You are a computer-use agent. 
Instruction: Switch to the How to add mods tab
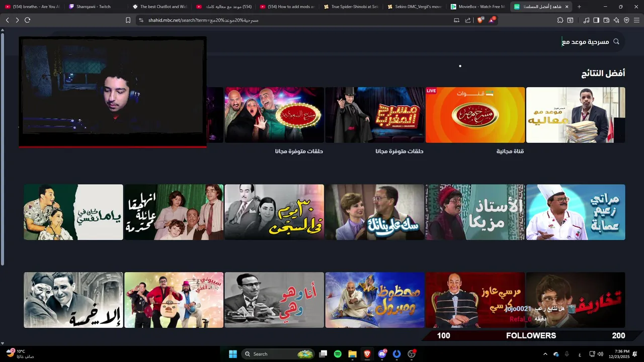(287, 7)
